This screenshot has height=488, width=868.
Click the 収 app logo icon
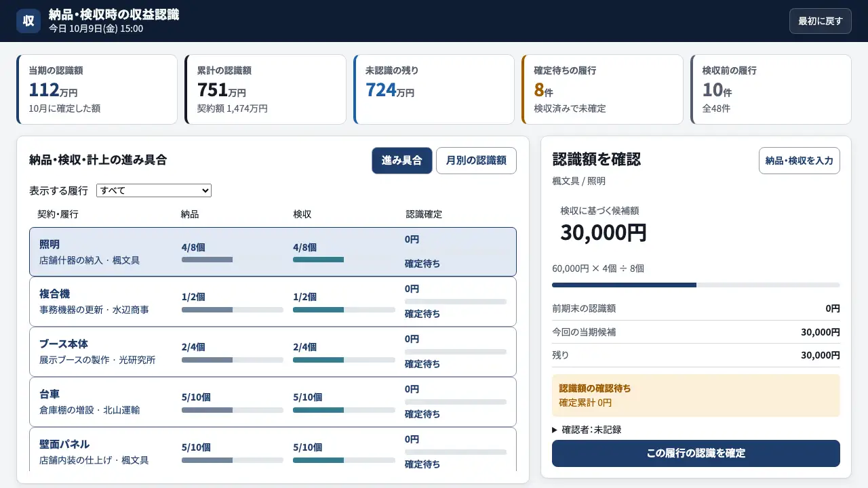(28, 21)
